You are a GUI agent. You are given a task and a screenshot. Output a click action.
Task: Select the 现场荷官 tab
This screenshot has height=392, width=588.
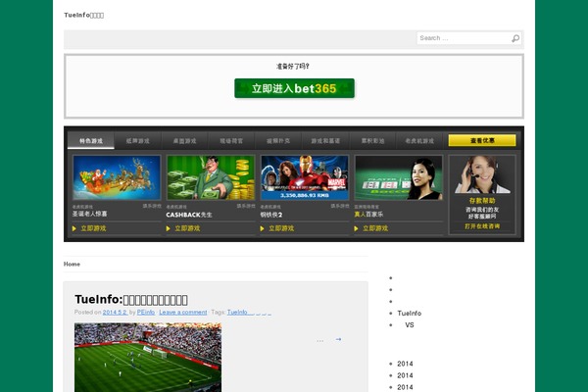tap(231, 141)
